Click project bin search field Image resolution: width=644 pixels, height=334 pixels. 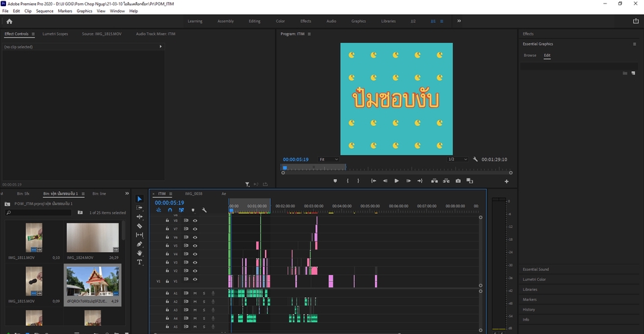tap(39, 213)
